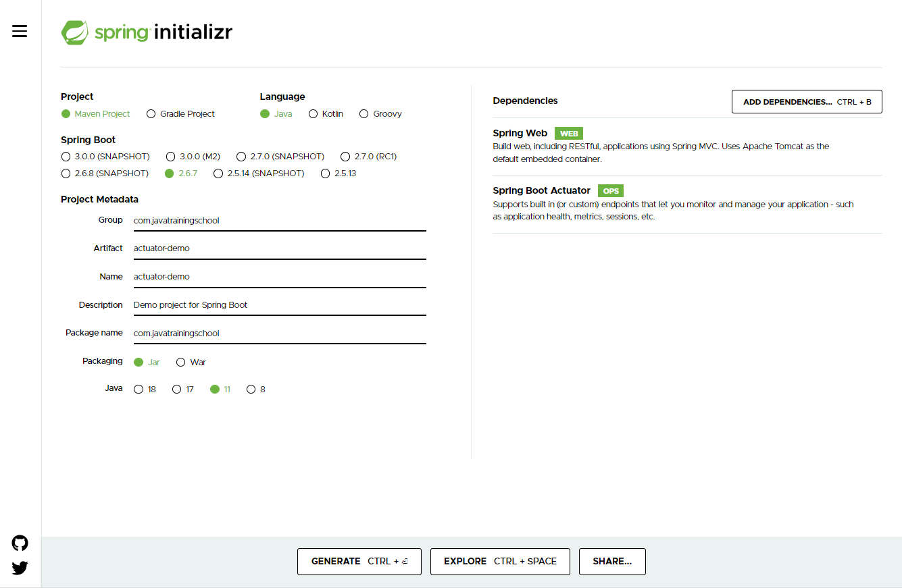Click the Project Metadata heading
The height and width of the screenshot is (588, 902).
point(99,200)
